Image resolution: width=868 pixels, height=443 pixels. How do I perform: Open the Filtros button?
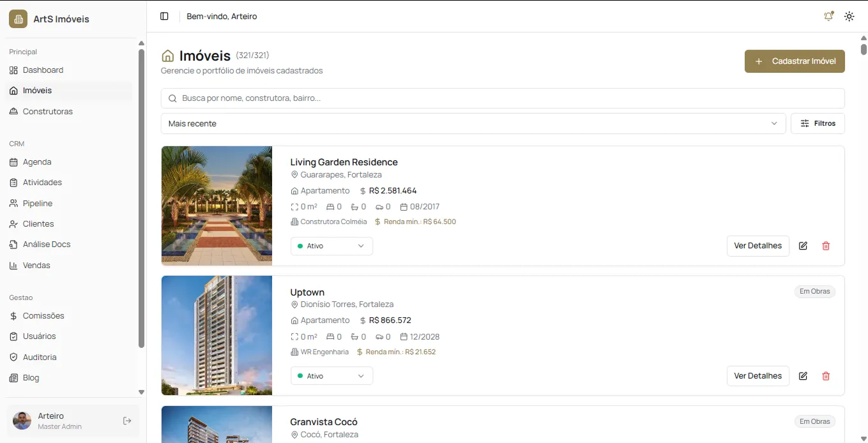tap(818, 124)
